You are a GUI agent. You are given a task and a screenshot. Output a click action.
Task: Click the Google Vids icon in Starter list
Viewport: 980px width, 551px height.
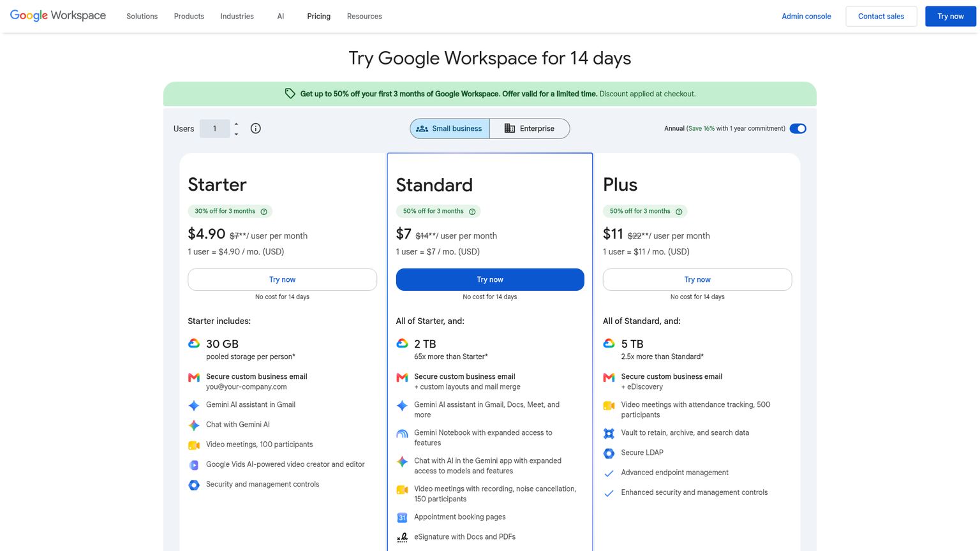[x=194, y=465]
